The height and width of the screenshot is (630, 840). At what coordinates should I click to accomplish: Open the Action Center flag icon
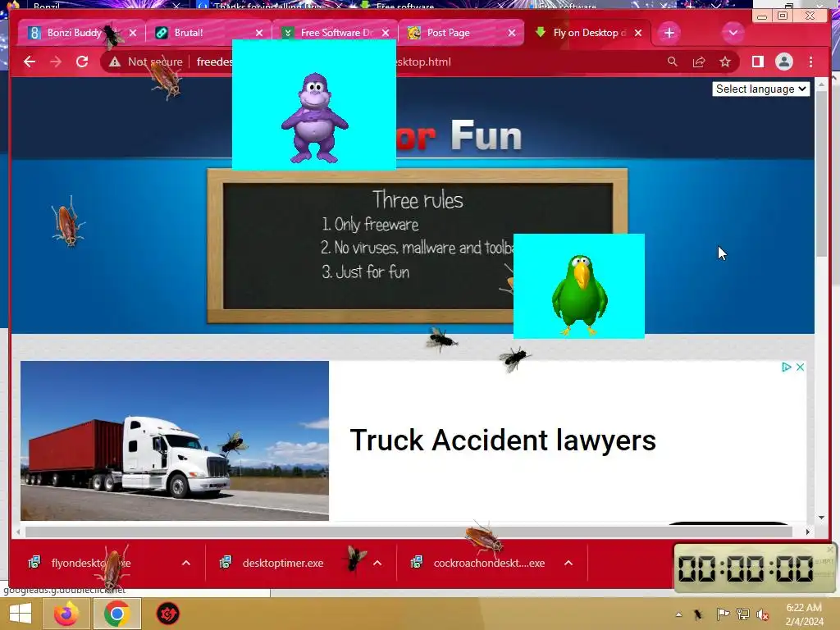click(x=723, y=614)
